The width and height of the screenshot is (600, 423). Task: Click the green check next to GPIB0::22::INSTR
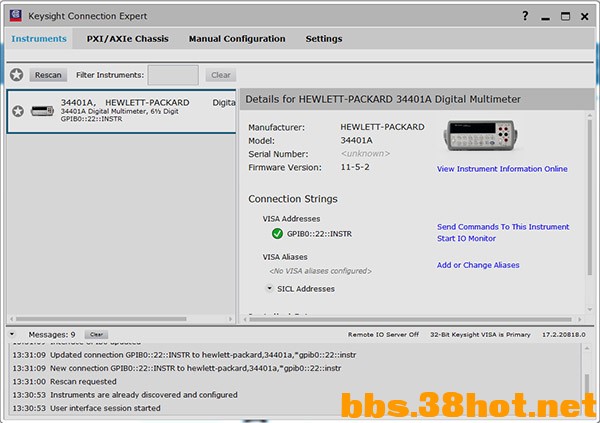[277, 234]
